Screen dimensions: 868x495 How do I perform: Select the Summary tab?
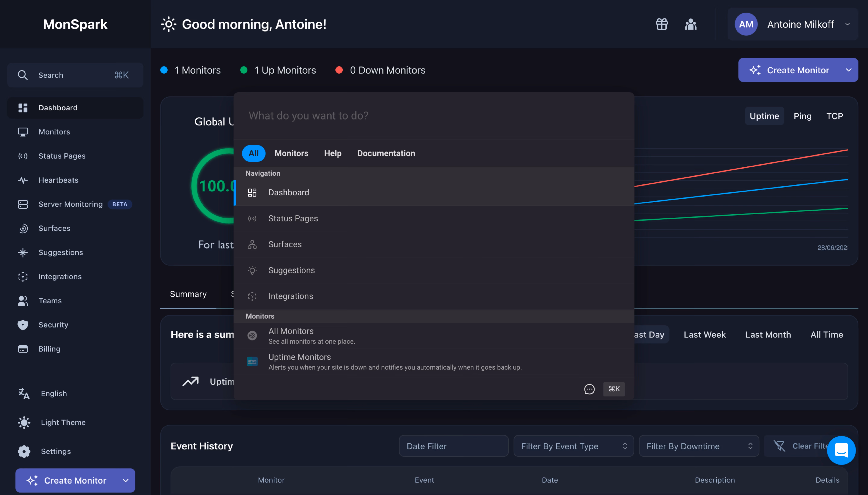[188, 294]
